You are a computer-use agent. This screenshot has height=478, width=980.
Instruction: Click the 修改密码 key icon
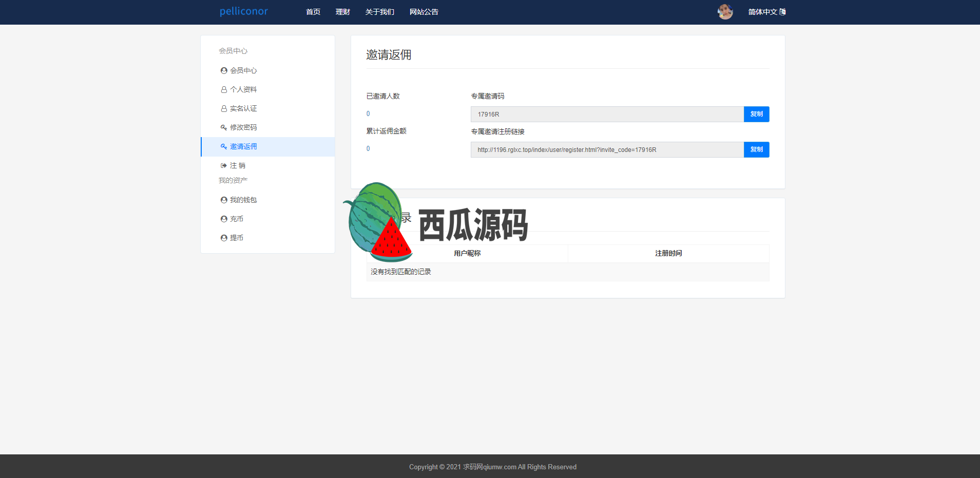point(224,127)
